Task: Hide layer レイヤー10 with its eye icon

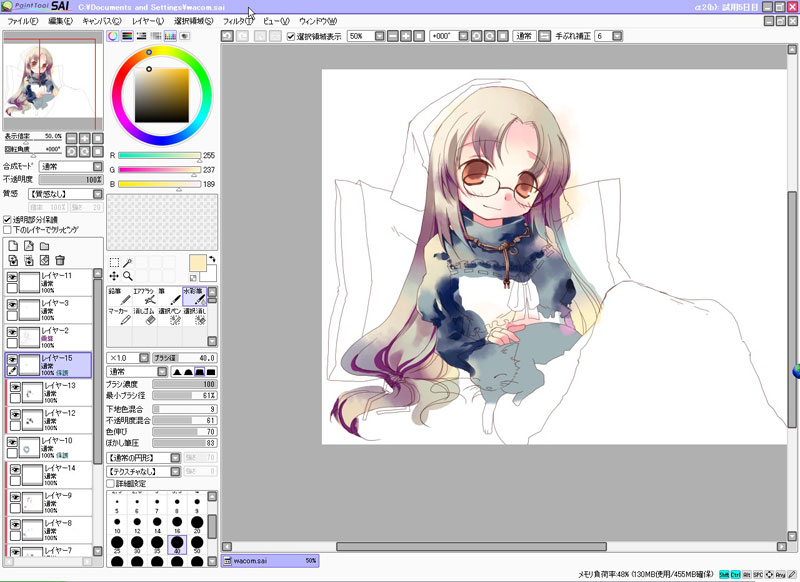Action: click(12, 442)
